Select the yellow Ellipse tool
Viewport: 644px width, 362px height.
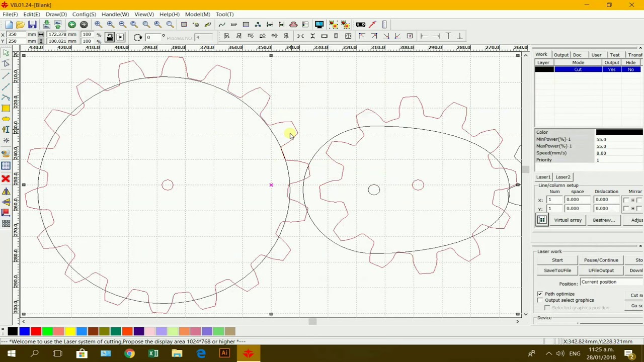[x=6, y=119]
